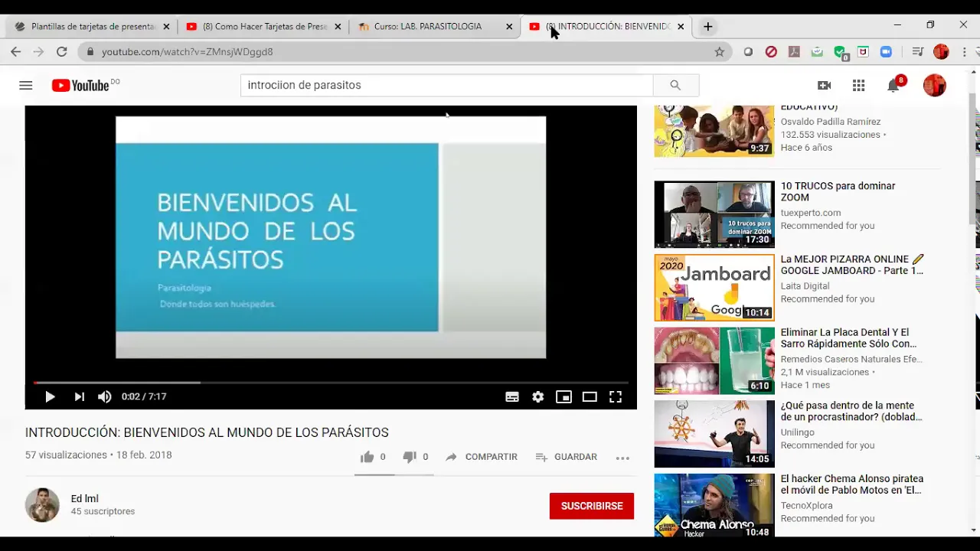980x551 pixels.
Task: Toggle subtitles on the player
Action: (512, 396)
